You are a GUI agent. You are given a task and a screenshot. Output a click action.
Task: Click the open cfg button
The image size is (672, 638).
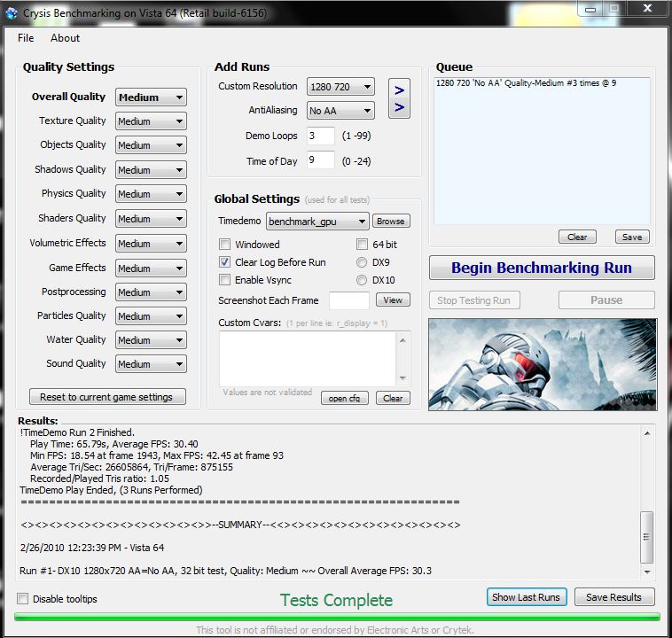pyautogui.click(x=345, y=398)
